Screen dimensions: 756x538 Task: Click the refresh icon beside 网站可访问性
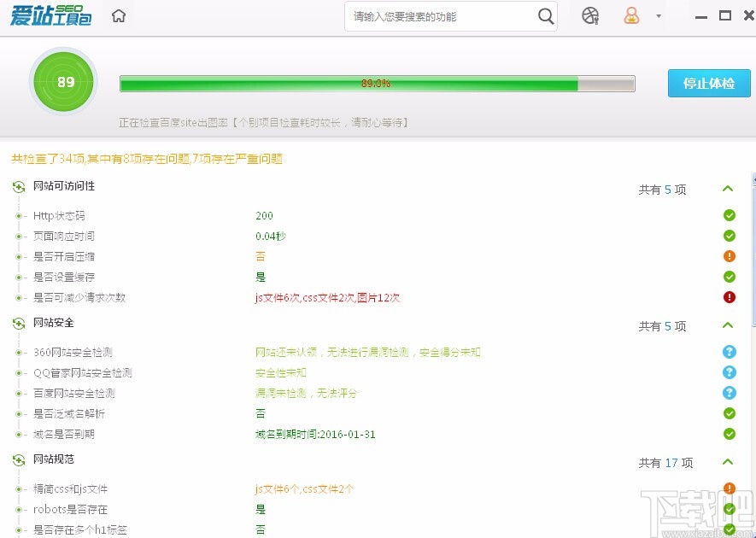(17, 185)
